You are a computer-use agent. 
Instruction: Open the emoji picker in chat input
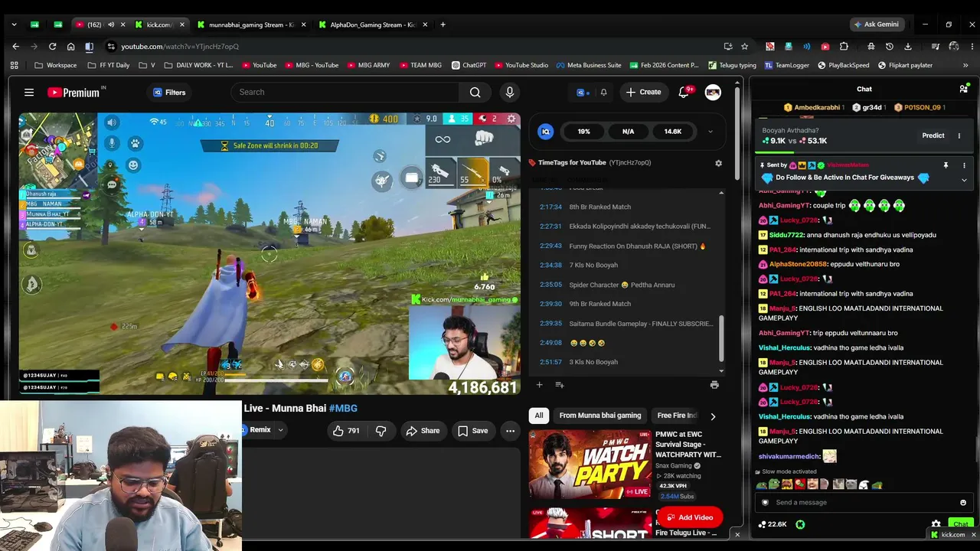tap(963, 503)
